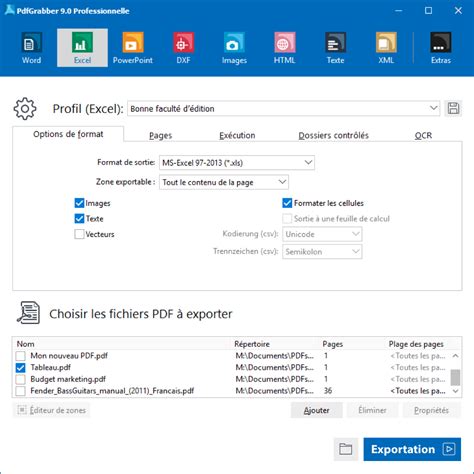Switch to the Pages tab
This screenshot has width=474, height=474.
click(160, 135)
